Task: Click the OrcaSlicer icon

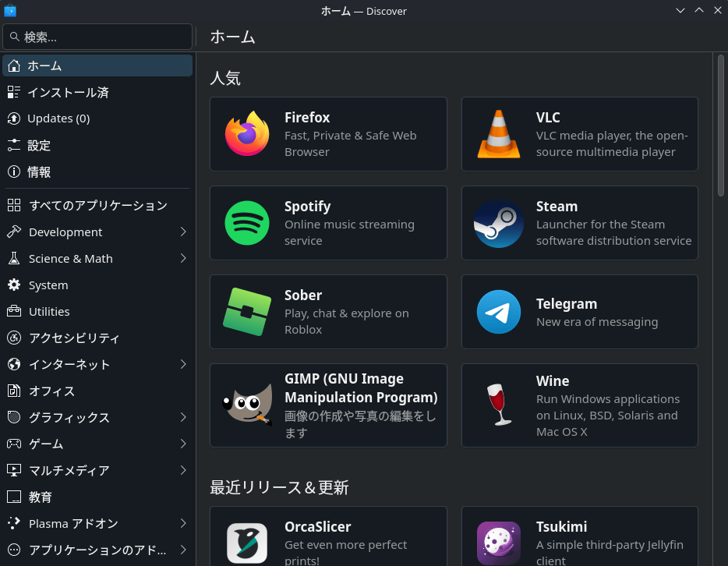Action: (x=247, y=543)
